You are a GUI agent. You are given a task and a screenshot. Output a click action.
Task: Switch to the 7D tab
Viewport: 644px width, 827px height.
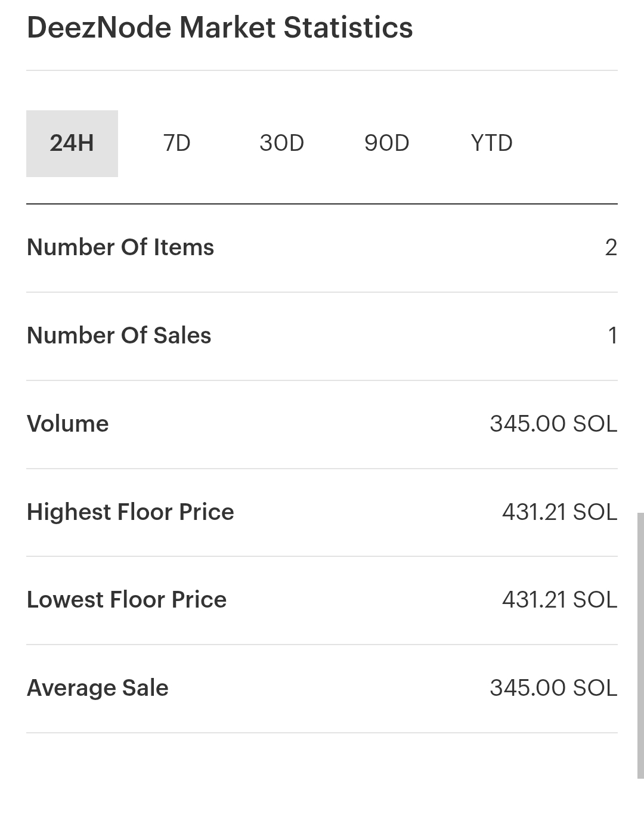(x=177, y=144)
